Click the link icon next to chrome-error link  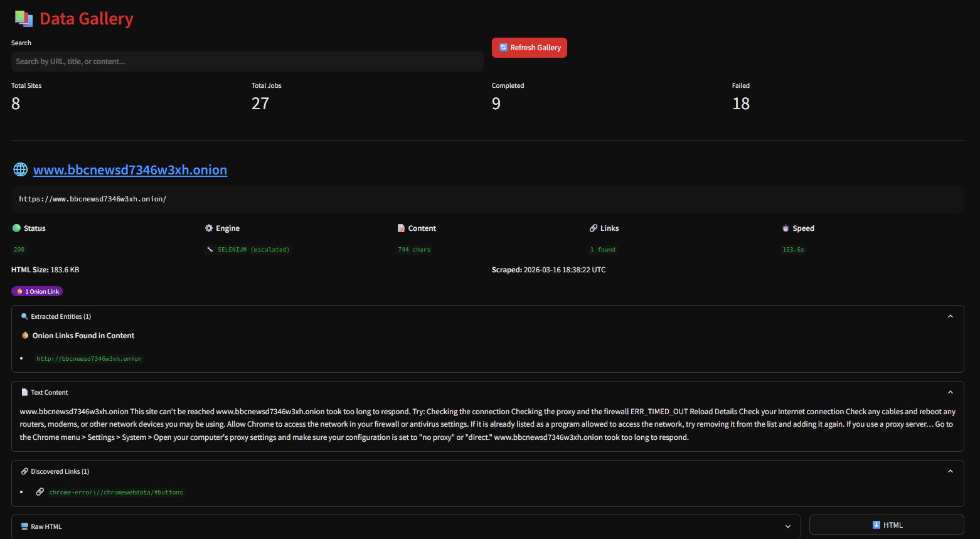tap(40, 491)
